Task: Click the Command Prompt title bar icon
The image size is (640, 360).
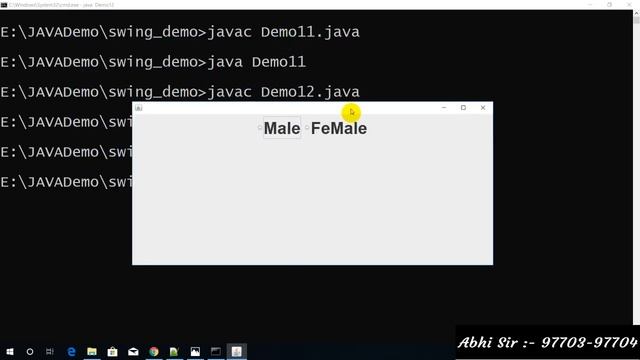Action: click(x=4, y=5)
